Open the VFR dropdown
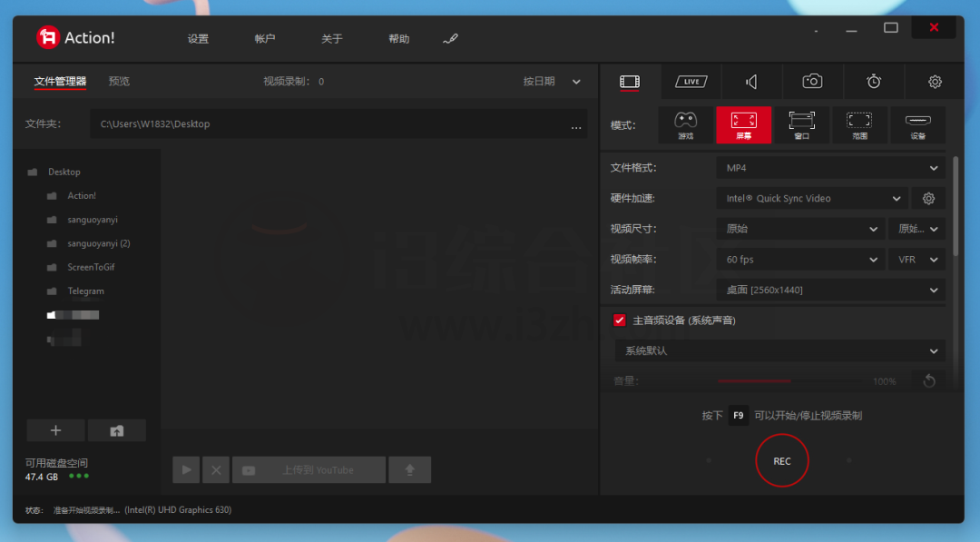980x542 pixels. tap(916, 260)
